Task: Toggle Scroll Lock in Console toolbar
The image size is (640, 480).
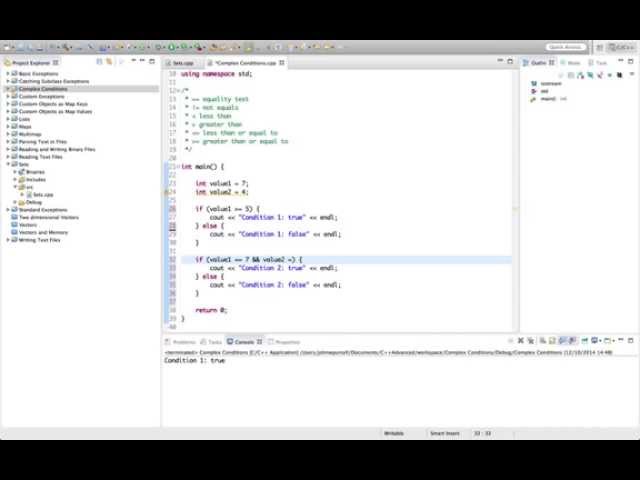Action: pyautogui.click(x=552, y=340)
